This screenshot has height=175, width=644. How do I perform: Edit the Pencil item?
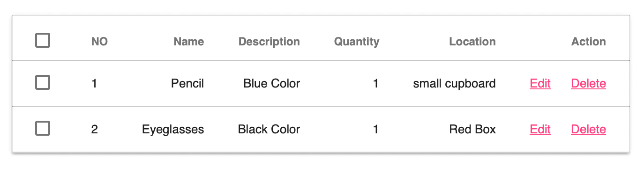(x=540, y=83)
